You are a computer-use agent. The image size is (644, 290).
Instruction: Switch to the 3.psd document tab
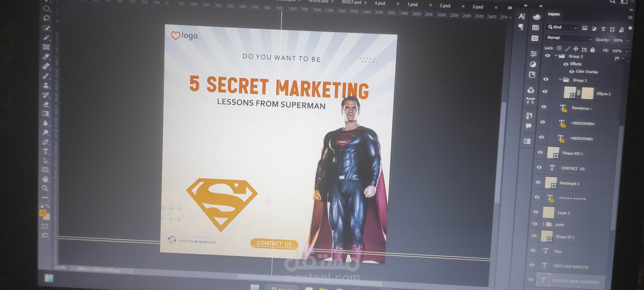coord(478,7)
